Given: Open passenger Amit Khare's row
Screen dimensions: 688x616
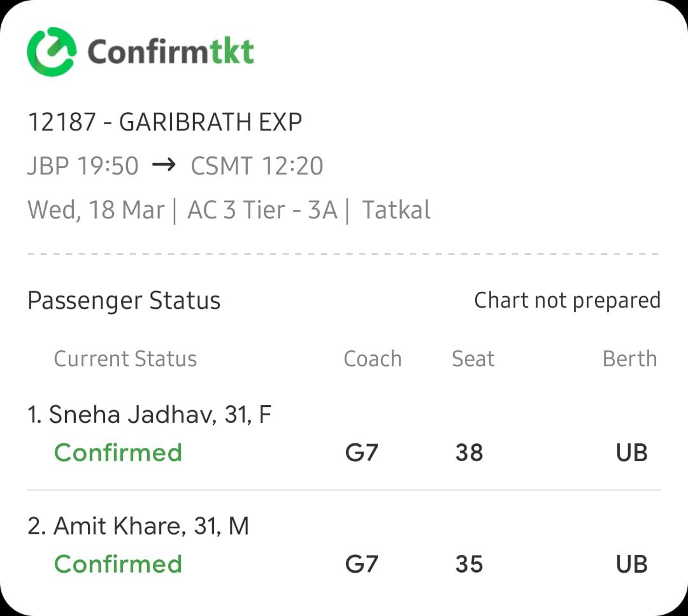Looking at the screenshot, I should (344, 545).
